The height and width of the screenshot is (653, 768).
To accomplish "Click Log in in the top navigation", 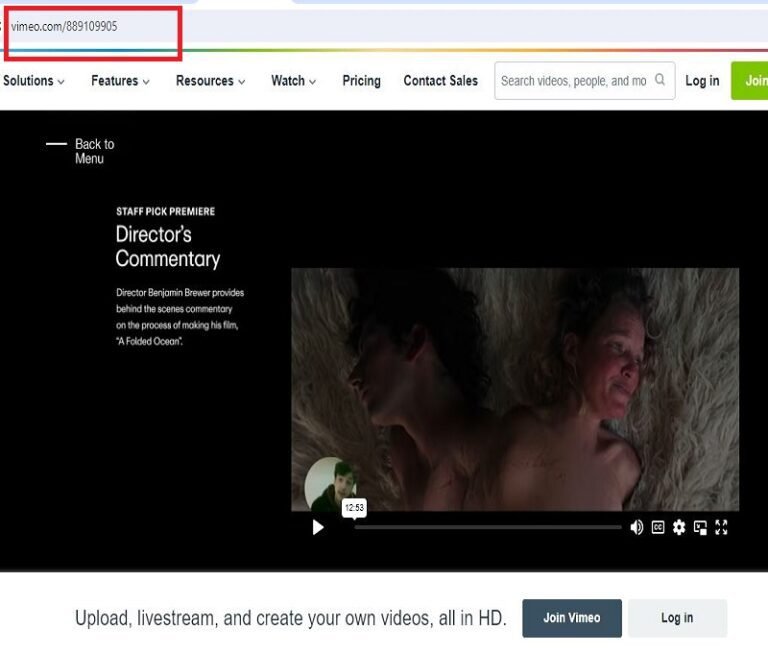I will point(702,81).
